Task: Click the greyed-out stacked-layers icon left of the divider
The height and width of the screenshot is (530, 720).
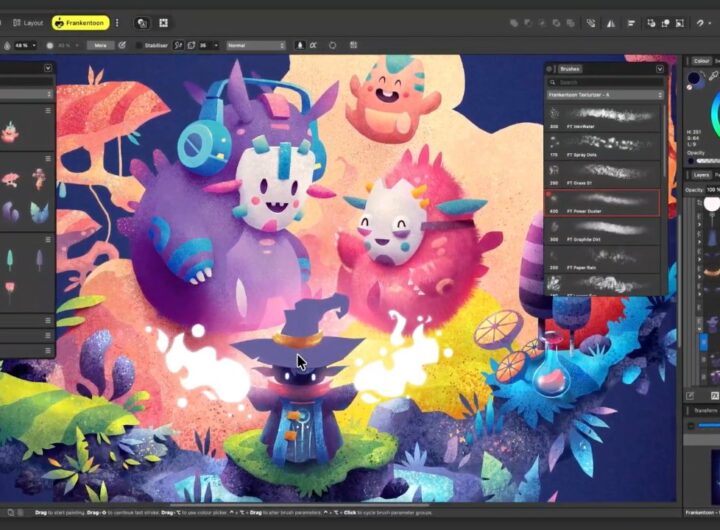Action: [571, 23]
